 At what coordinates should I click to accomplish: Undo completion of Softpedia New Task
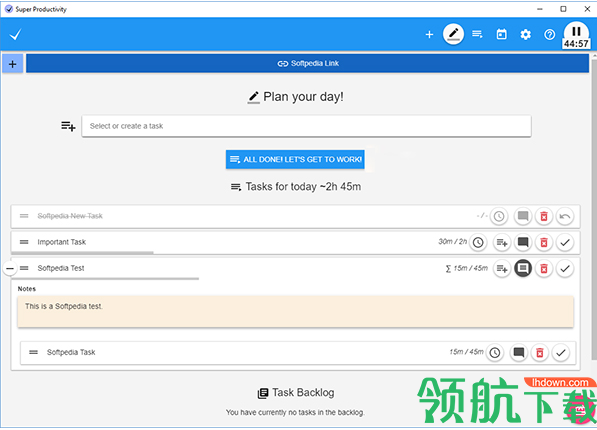coord(565,216)
